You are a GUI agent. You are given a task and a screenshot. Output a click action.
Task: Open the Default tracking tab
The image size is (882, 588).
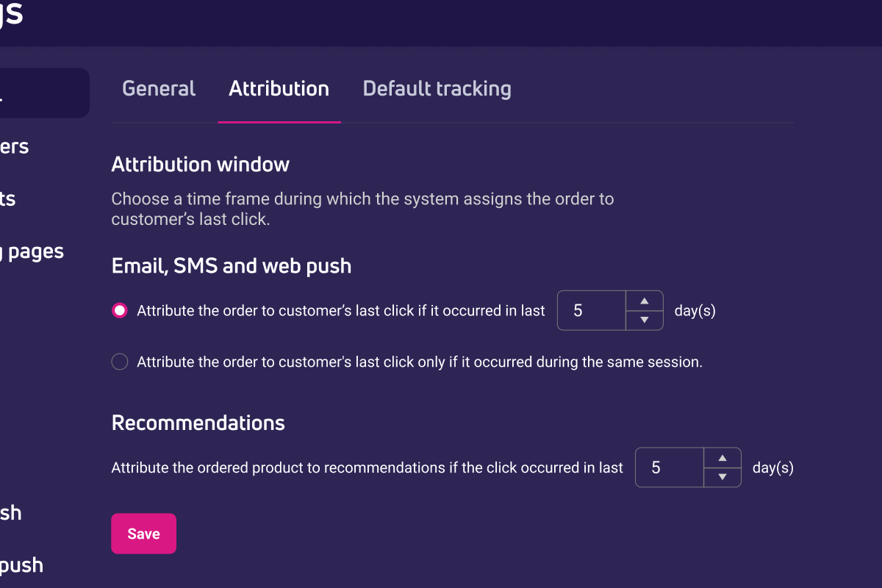pyautogui.click(x=437, y=88)
